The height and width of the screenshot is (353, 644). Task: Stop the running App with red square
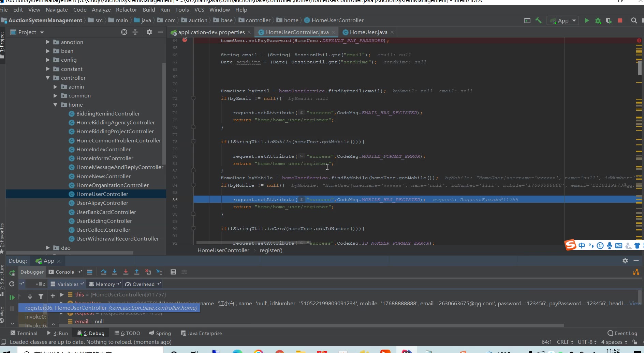[620, 20]
